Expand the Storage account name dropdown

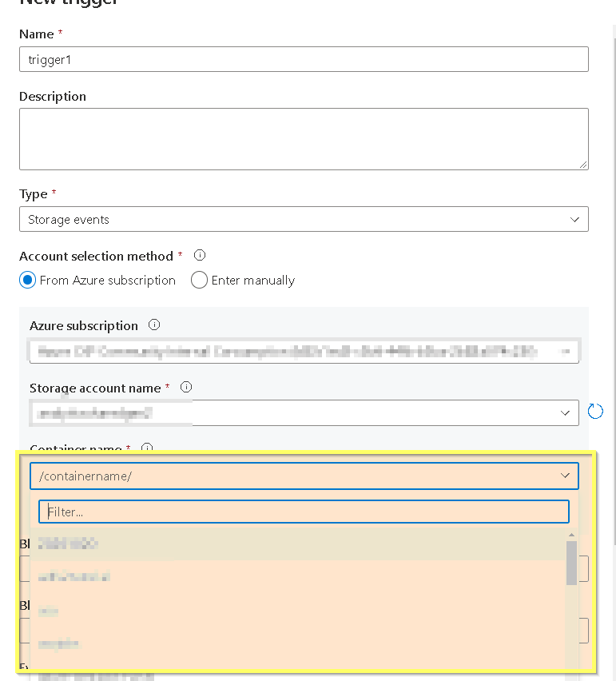(304, 412)
